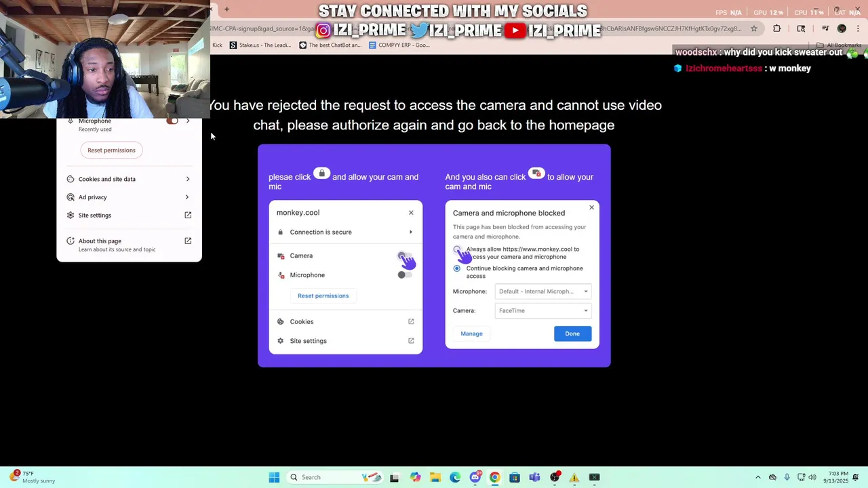
Task: Expand chevron beside Cookies and site data
Action: click(188, 179)
